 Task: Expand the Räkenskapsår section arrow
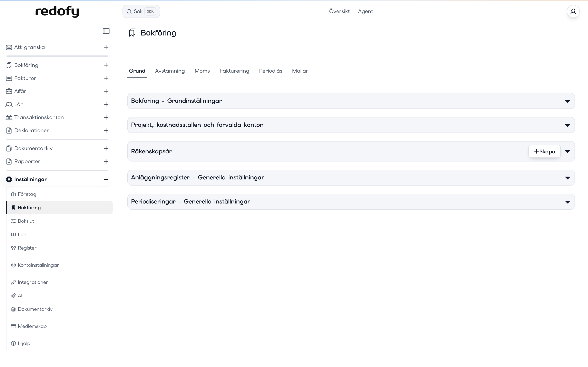pos(567,151)
